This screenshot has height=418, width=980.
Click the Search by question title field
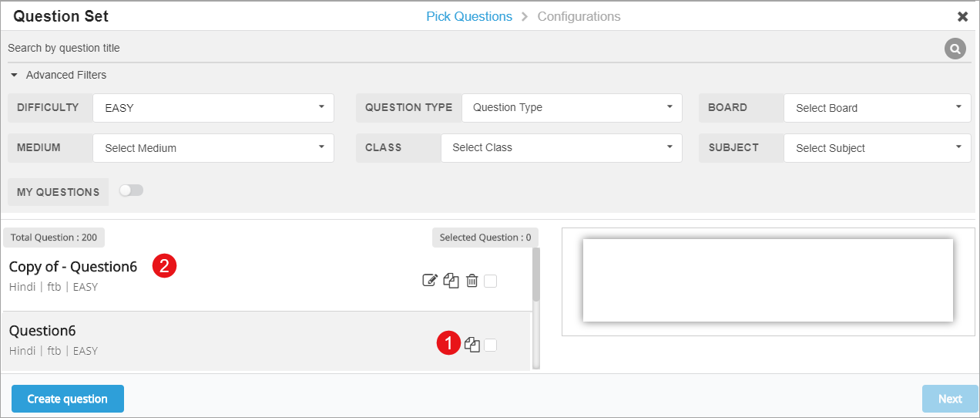(x=462, y=48)
